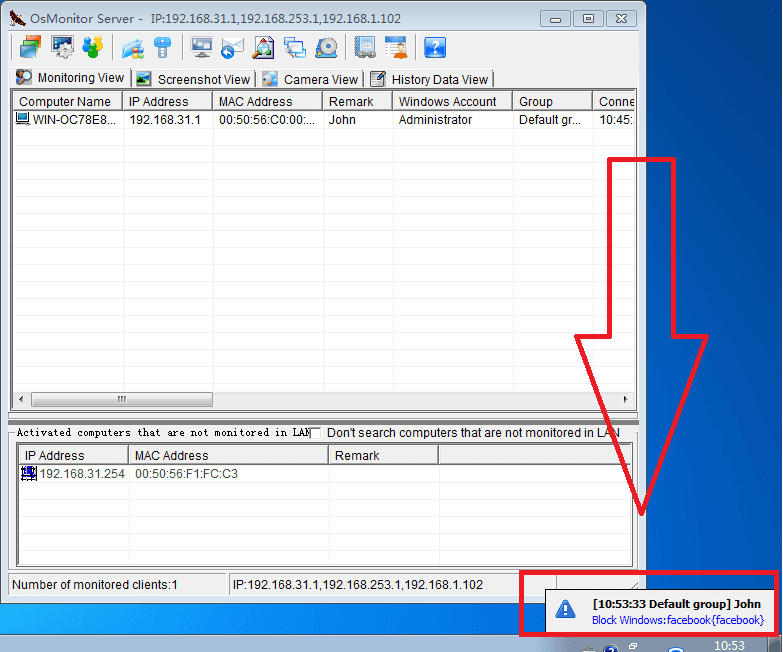Viewport: 783px width, 652px height.
Task: Click the blue USB plug toolbar icon
Action: coord(162,47)
